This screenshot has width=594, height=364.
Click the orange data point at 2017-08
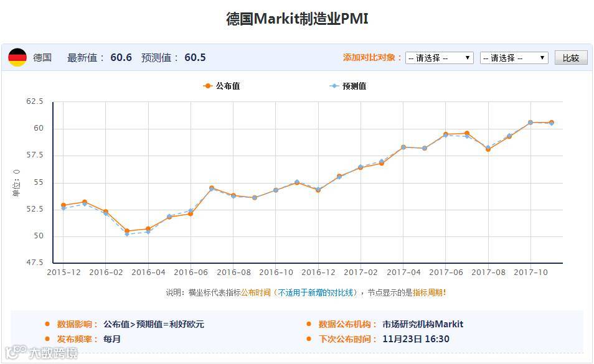pos(488,149)
